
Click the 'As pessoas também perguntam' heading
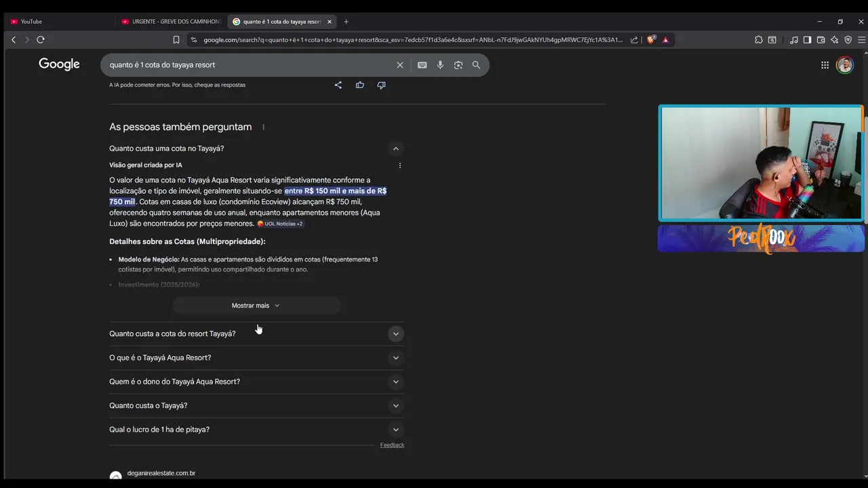(180, 127)
